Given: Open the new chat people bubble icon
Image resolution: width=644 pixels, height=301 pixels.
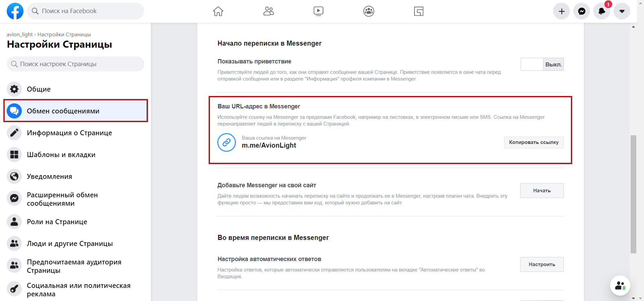Looking at the screenshot, I should tap(620, 286).
